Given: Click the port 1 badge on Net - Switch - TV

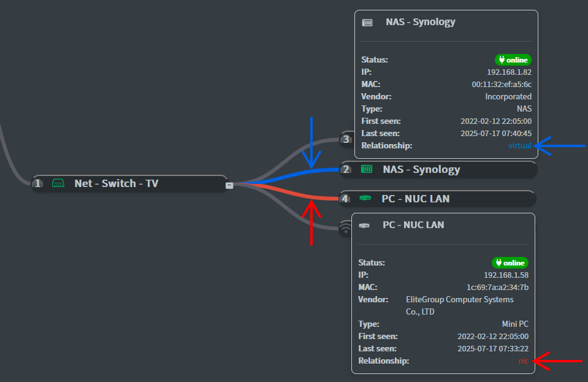Looking at the screenshot, I should pos(38,183).
